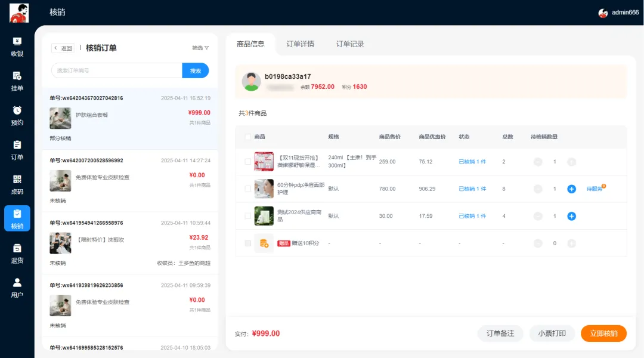The width and height of the screenshot is (644, 358).
Task: Check the 测试2024供应商商品 row checkbox
Action: pos(247,216)
